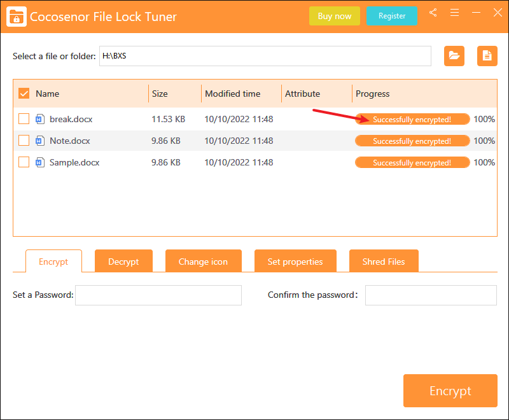This screenshot has height=420, width=509.
Task: Click the Word icon beside break.docx
Action: (40, 119)
